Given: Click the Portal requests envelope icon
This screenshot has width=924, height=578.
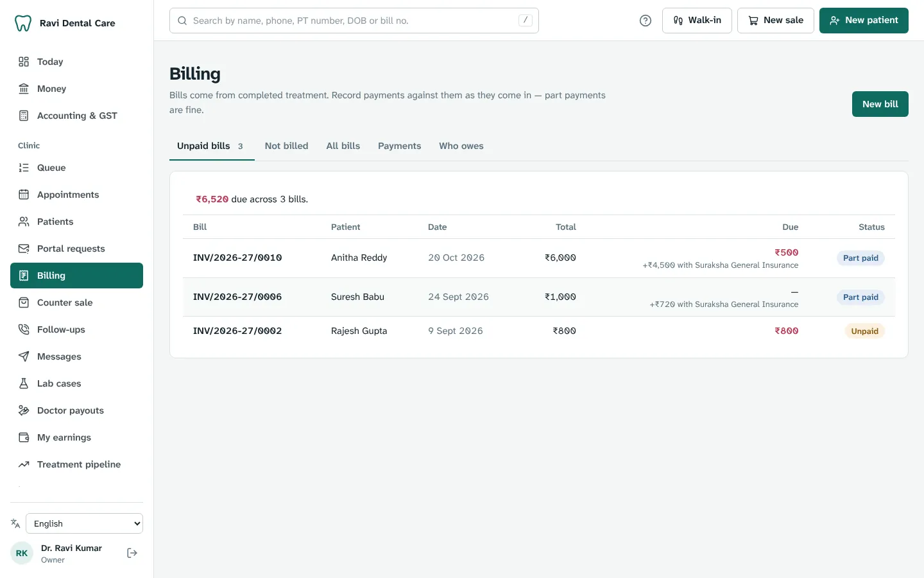Looking at the screenshot, I should click(24, 249).
